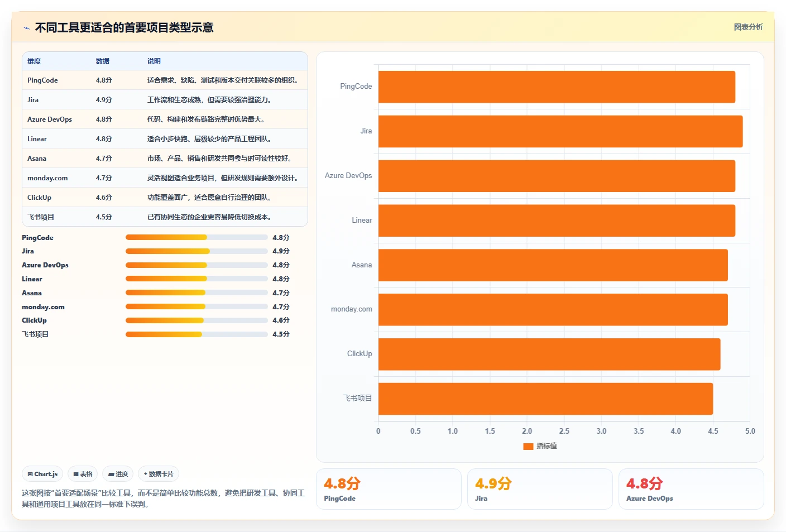Select the 进度 tag
The height and width of the screenshot is (532, 786).
(118, 474)
